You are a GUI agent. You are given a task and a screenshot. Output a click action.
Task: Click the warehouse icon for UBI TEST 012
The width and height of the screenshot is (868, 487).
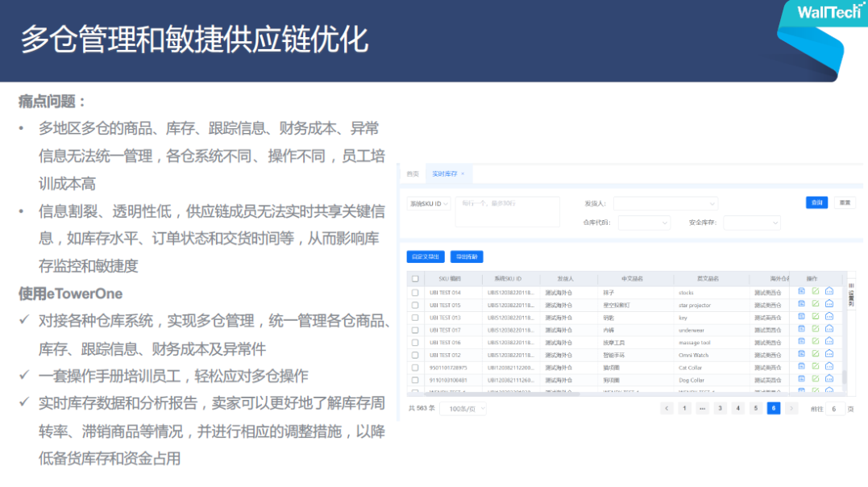tap(829, 354)
